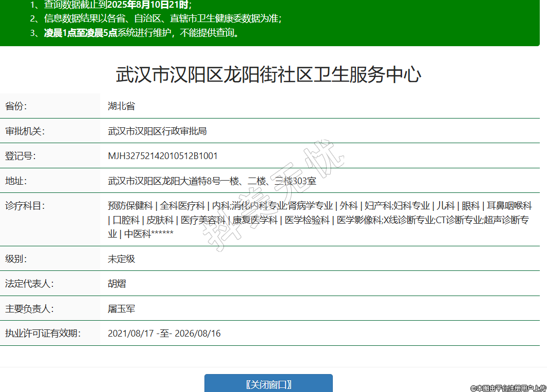
Task: Click the 关闭窗口 button
Action: pos(268,384)
